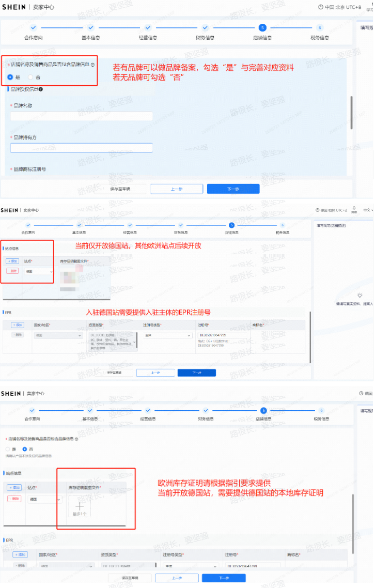The image size is (375, 588).
Task: Open EPR 国家/地区 dropdown in bottom screenshot
Action: tap(67, 566)
